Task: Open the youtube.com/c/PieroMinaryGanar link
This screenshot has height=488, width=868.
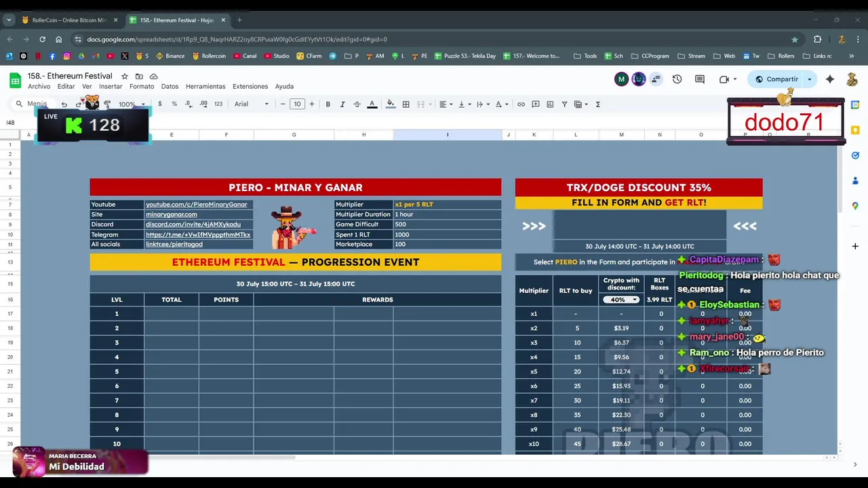Action: (196, 205)
